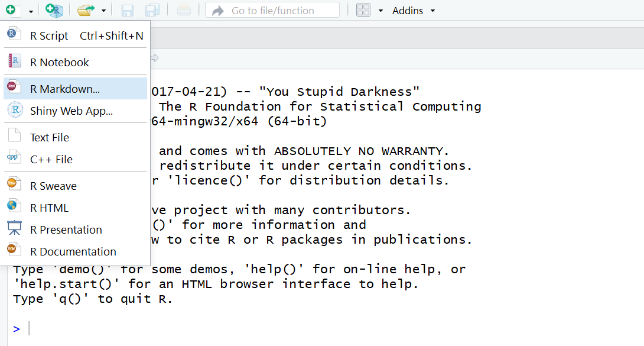The width and height of the screenshot is (644, 346).
Task: Expand the New File dropdown arrow
Action: (x=31, y=11)
